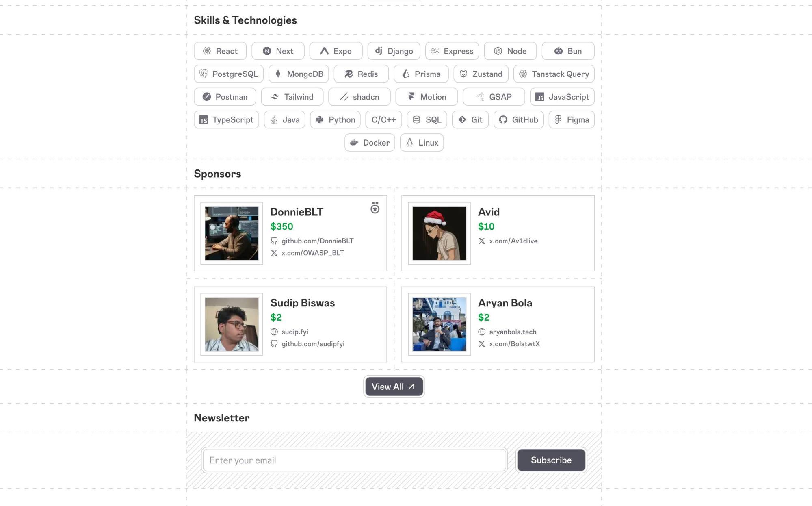
Task: Click the Figma logo icon
Action: pyautogui.click(x=559, y=120)
